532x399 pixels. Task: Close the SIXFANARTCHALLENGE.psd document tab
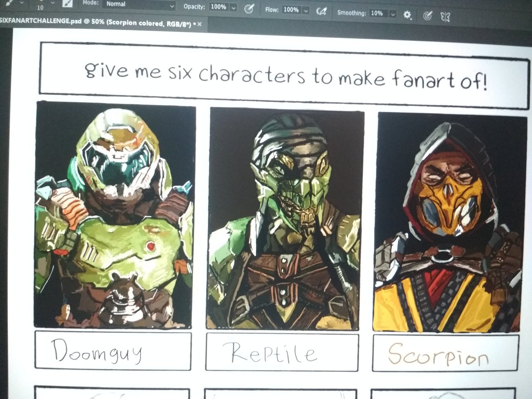(x=199, y=24)
